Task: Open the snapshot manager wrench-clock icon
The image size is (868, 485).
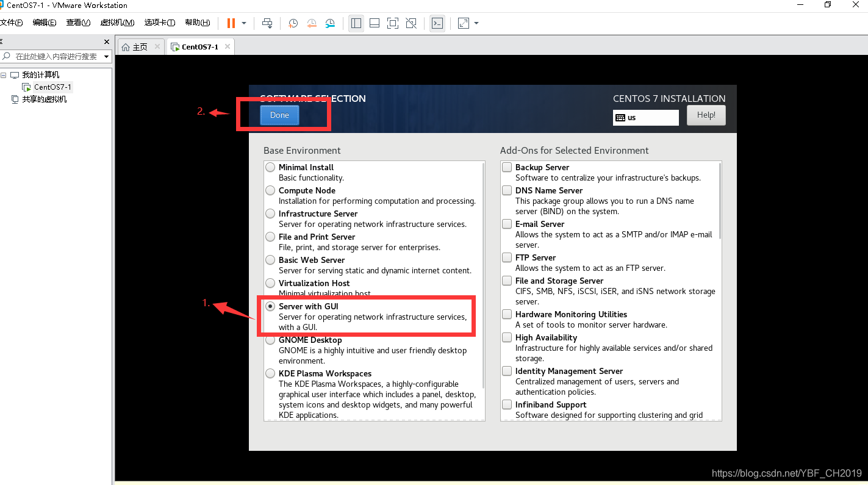Action: (x=330, y=23)
